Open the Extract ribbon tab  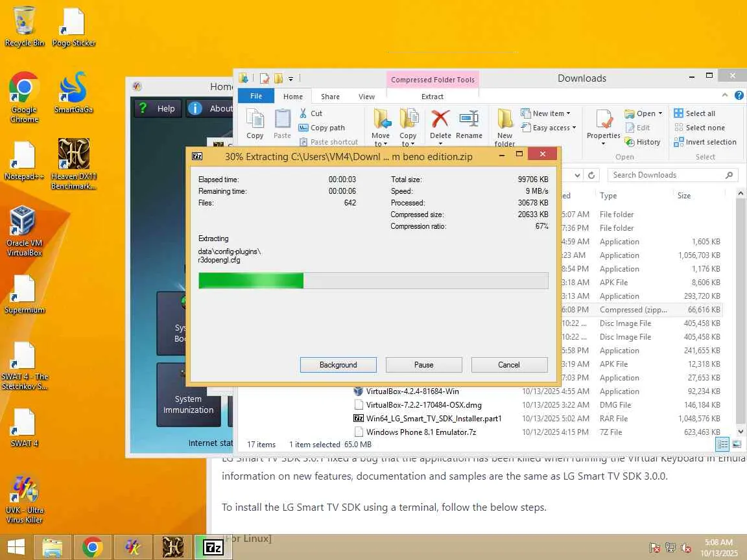(432, 97)
